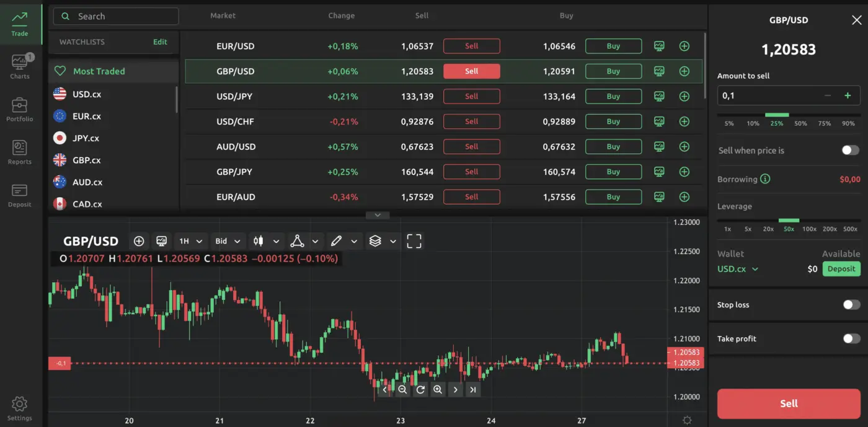Enter fullscreen chart mode
The height and width of the screenshot is (427, 868).
coord(414,241)
